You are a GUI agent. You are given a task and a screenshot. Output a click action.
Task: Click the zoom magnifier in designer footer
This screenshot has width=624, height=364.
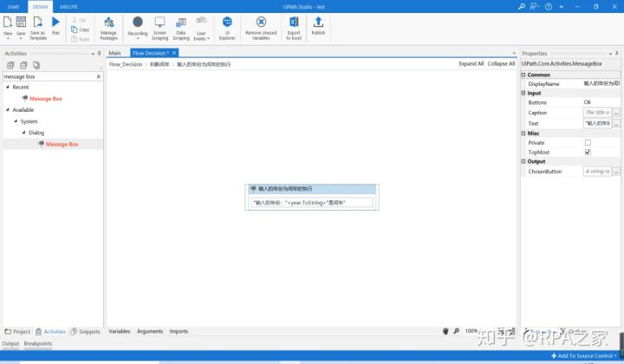457,331
